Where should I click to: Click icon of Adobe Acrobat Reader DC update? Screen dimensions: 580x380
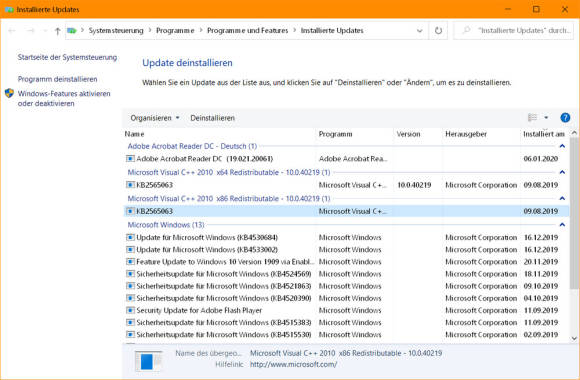click(x=130, y=158)
